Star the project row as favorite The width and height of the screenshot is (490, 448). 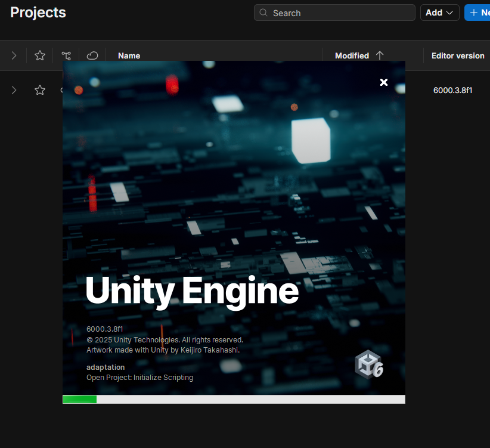point(40,90)
